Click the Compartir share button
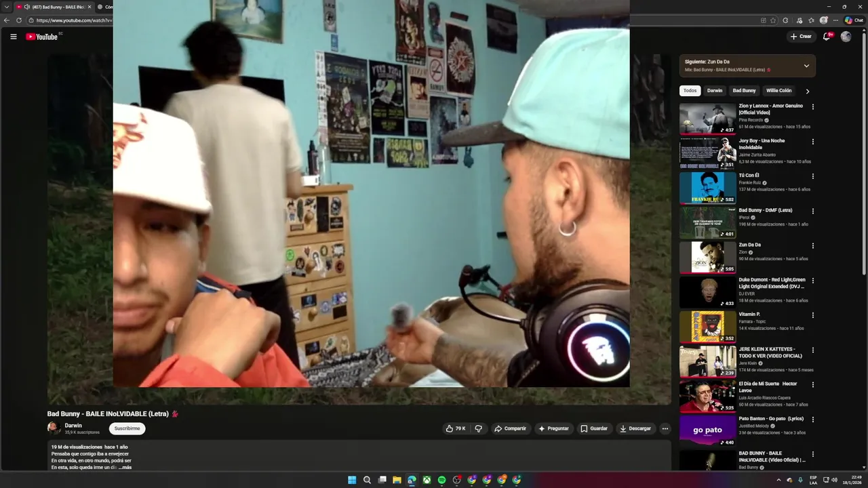The height and width of the screenshot is (488, 868). pos(510,428)
